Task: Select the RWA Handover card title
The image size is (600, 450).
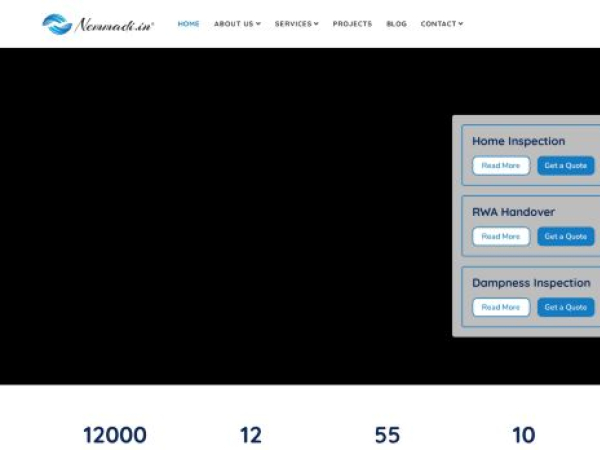Action: coord(513,212)
